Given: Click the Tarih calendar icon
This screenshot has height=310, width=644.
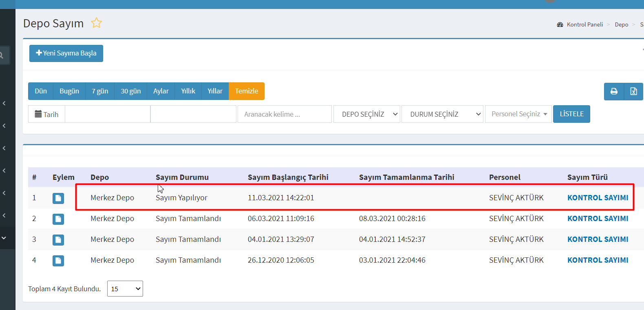Looking at the screenshot, I should [38, 114].
